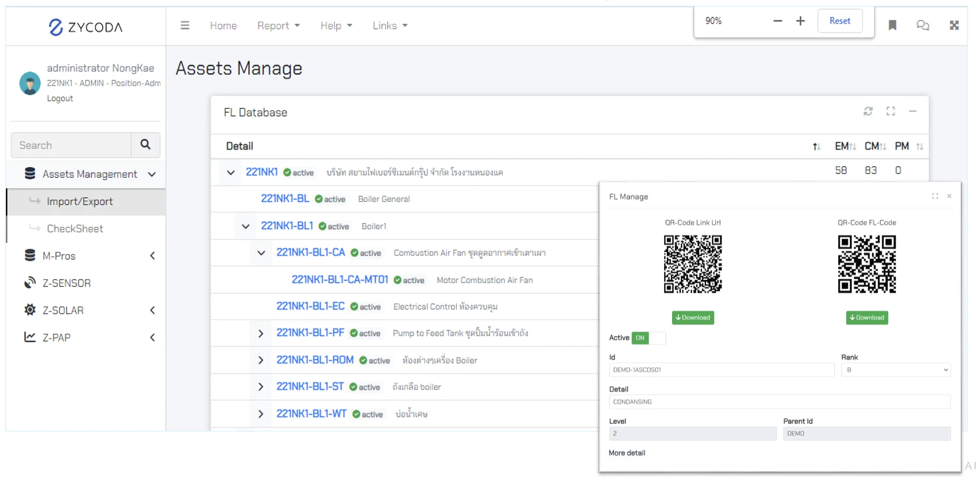Viewport: 980px width, 477px height.
Task: Open CheckSheet in the sidebar
Action: 86,228
